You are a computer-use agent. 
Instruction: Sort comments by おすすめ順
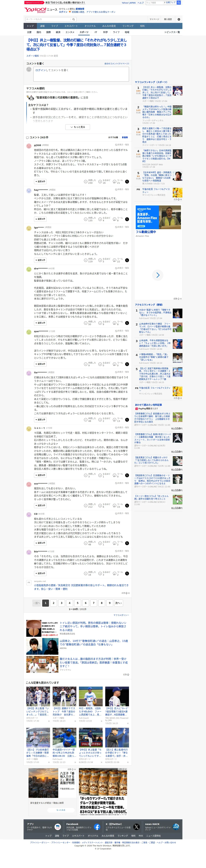click(x=113, y=137)
